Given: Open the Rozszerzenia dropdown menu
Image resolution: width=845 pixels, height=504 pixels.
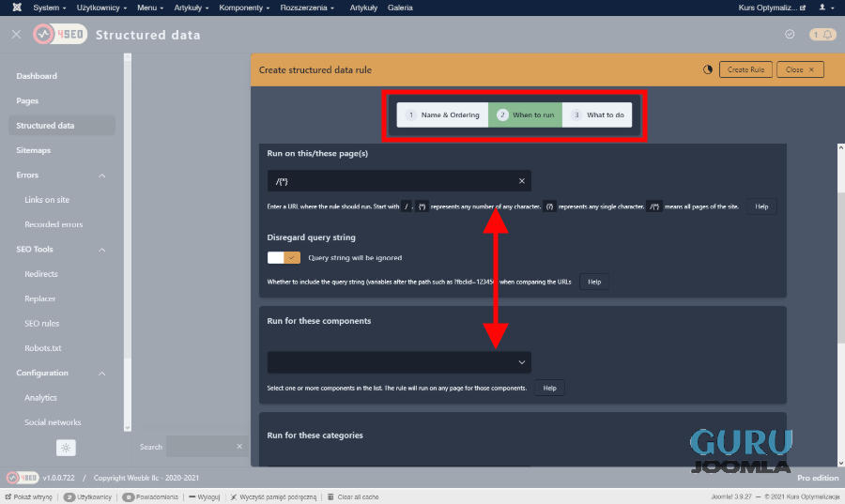Looking at the screenshot, I should [x=307, y=8].
